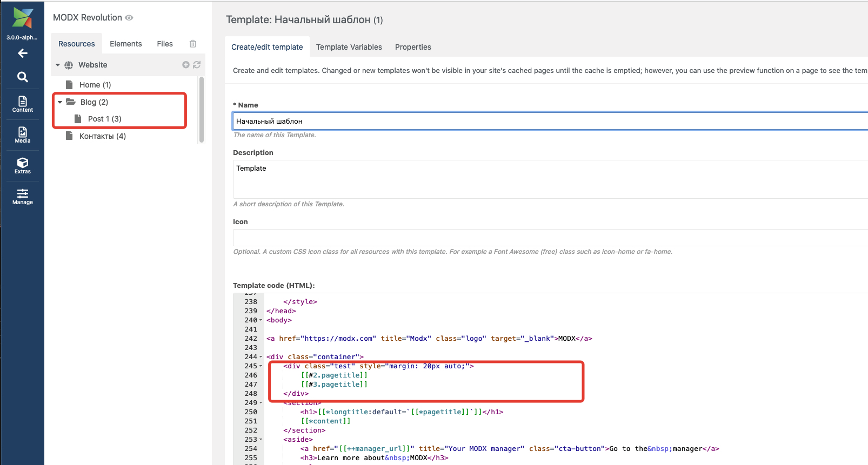The height and width of the screenshot is (465, 868).
Task: Click the Icon input field
Action: point(550,238)
